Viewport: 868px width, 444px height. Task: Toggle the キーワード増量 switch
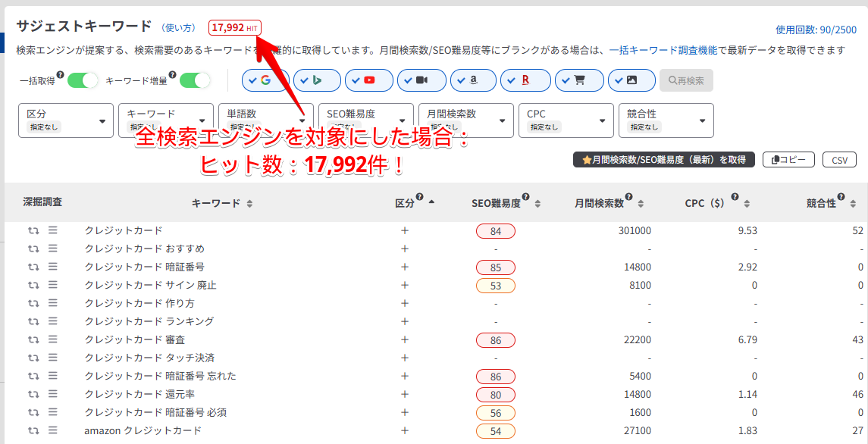pyautogui.click(x=195, y=80)
